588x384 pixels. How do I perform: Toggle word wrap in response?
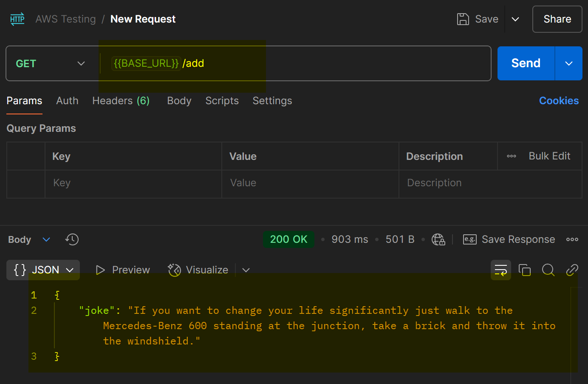point(501,270)
